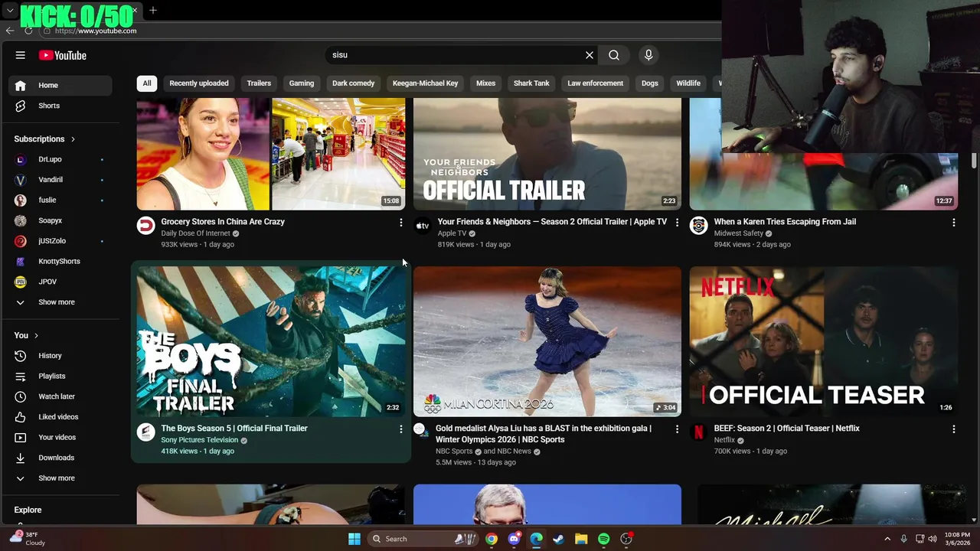
Task: Open Grocery Stores In China Are Crazy title
Action: [223, 222]
